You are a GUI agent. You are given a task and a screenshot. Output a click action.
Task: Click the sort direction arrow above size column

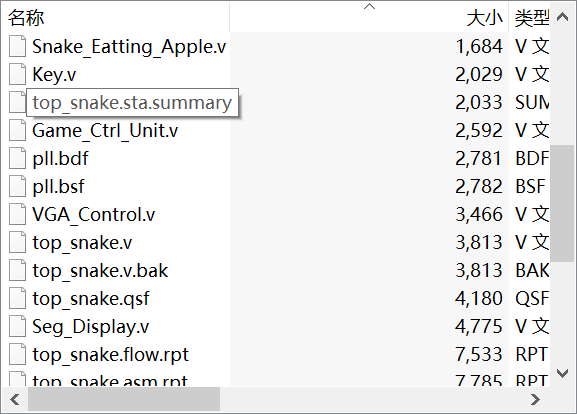(369, 6)
